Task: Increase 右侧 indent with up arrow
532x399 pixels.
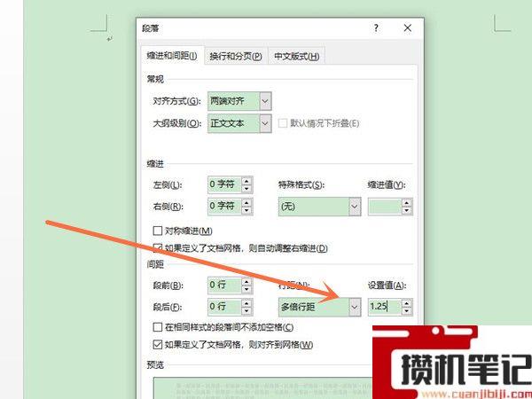Action: [246, 202]
